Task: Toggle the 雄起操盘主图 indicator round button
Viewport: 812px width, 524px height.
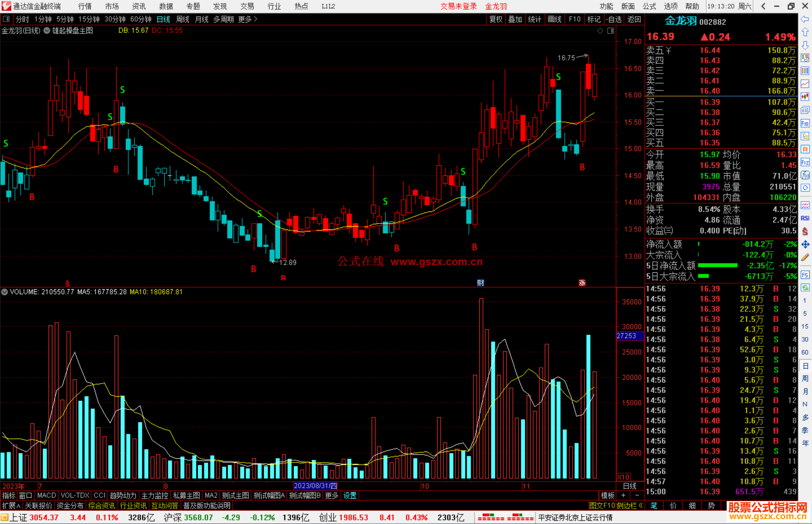Action: point(47,31)
